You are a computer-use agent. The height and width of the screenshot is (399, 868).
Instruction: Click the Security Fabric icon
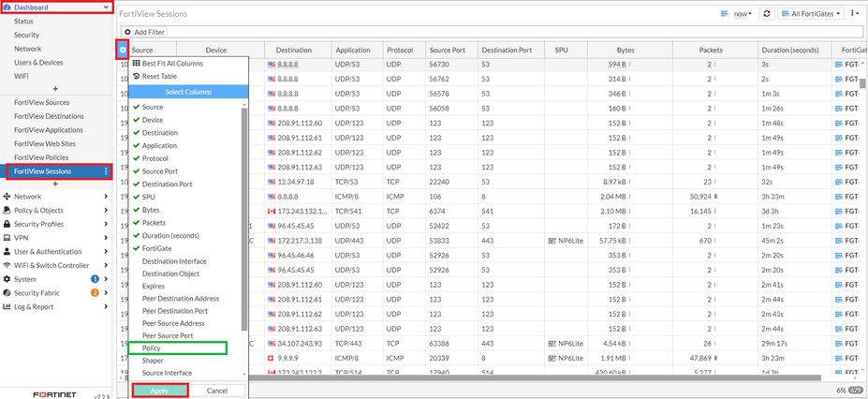coord(7,293)
